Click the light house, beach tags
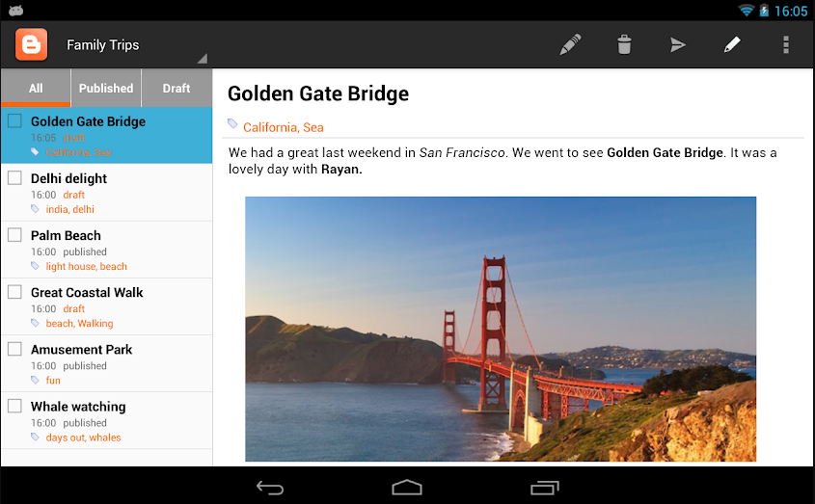 [86, 266]
